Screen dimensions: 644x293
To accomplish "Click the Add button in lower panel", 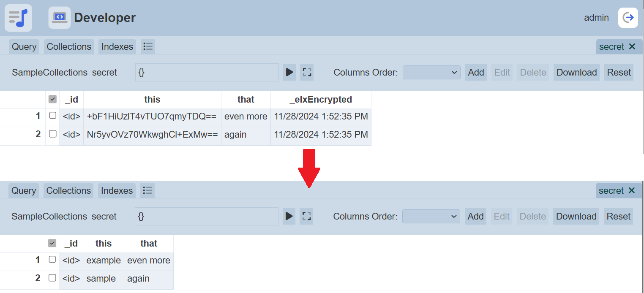I will point(475,216).
